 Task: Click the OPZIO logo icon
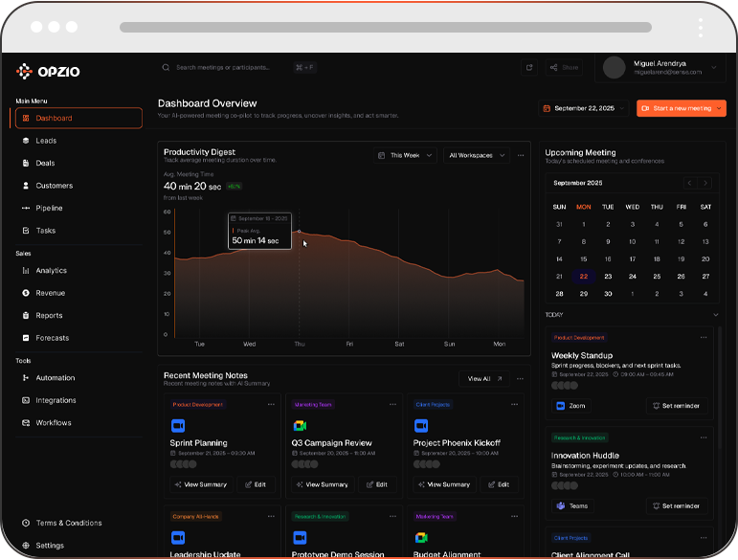(24, 71)
